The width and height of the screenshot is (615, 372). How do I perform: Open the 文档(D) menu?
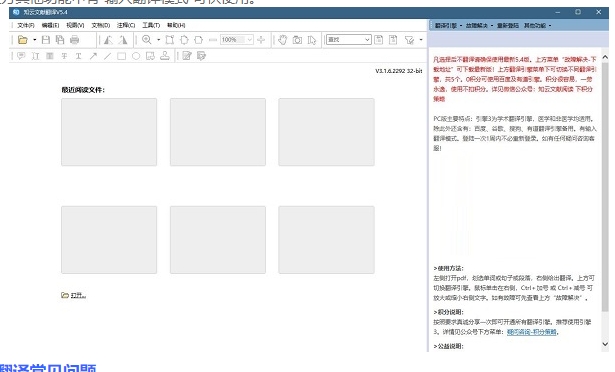101,25
